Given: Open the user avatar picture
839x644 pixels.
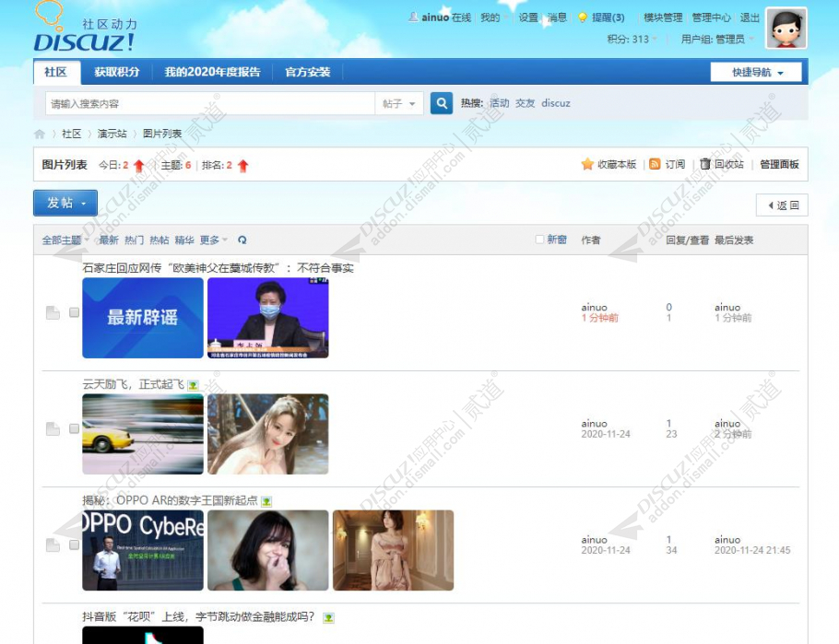Looking at the screenshot, I should (786, 29).
